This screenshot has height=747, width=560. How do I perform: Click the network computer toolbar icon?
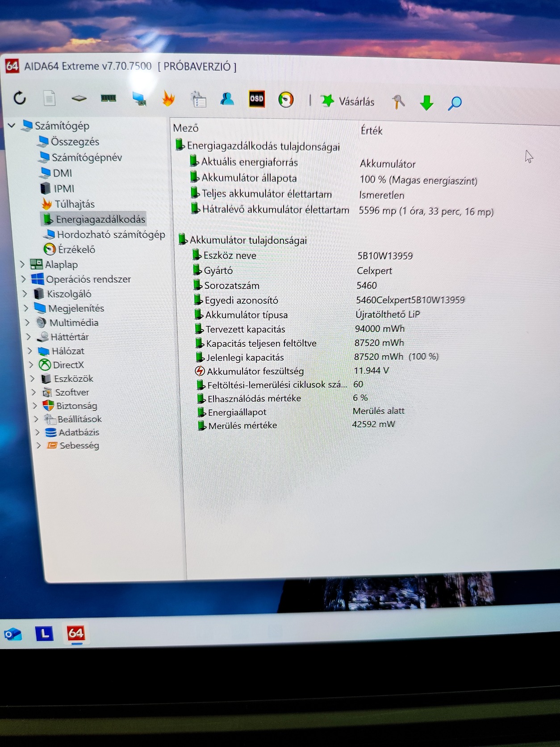click(139, 99)
